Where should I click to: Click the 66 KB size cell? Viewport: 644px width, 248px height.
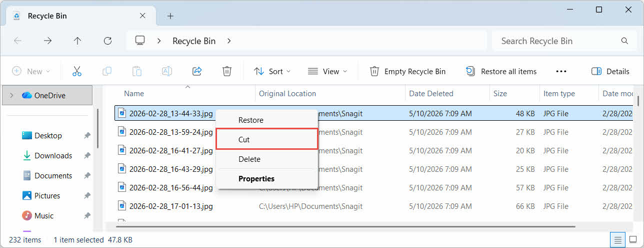tap(525, 206)
